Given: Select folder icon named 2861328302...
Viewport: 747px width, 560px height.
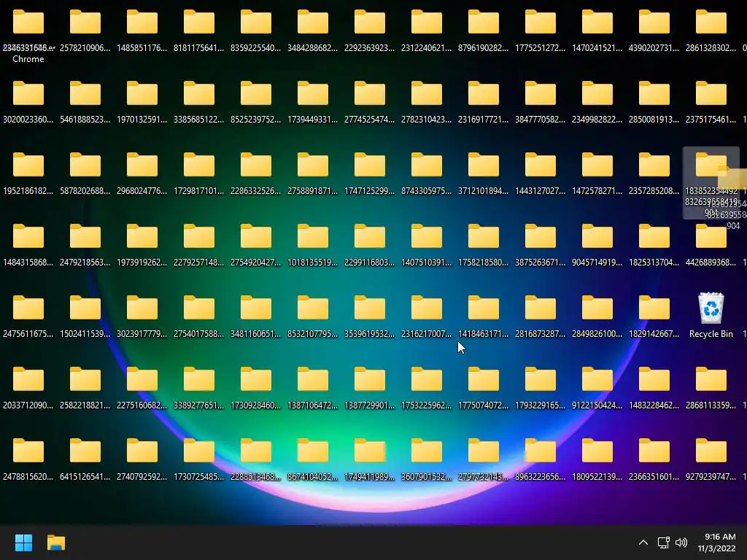Looking at the screenshot, I should [x=711, y=23].
